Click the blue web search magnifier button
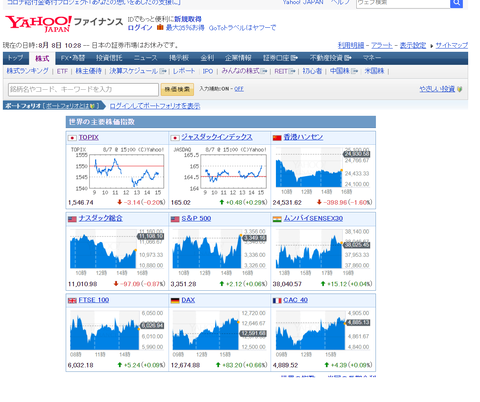480x402 pixels. tap(456, 3)
